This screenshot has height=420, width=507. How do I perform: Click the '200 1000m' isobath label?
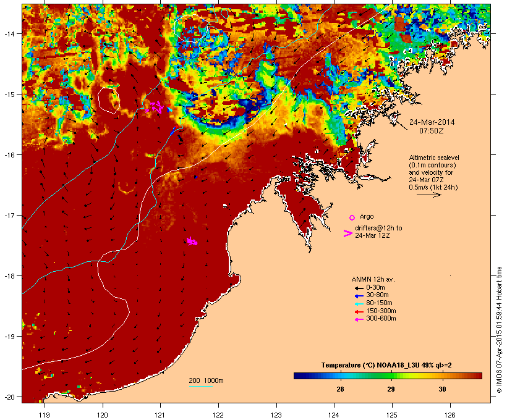click(x=206, y=380)
